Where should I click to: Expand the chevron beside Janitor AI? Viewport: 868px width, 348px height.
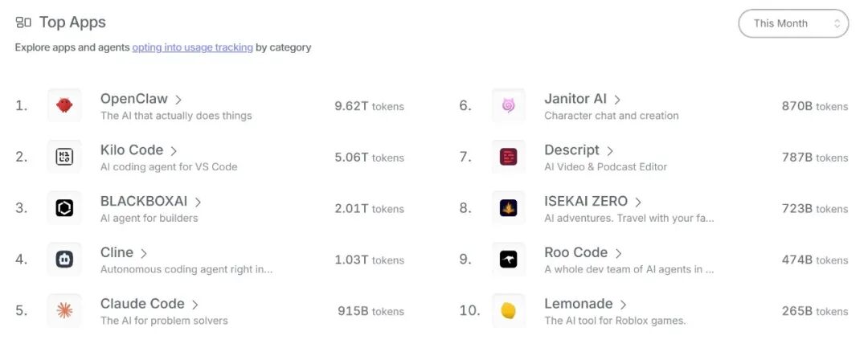click(617, 100)
